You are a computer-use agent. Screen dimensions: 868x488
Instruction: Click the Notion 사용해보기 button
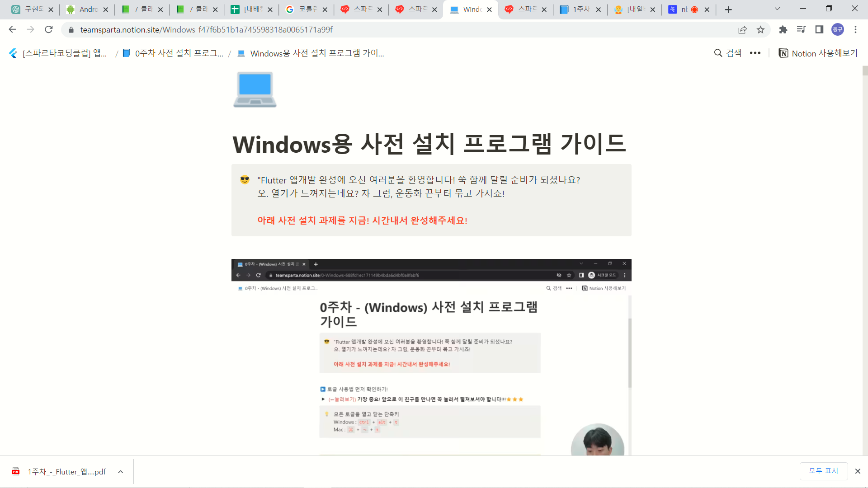(818, 53)
